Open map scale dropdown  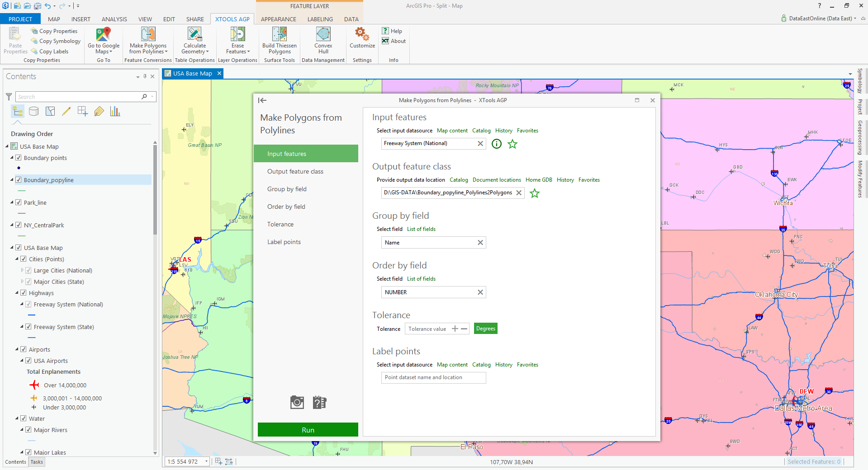click(x=206, y=461)
